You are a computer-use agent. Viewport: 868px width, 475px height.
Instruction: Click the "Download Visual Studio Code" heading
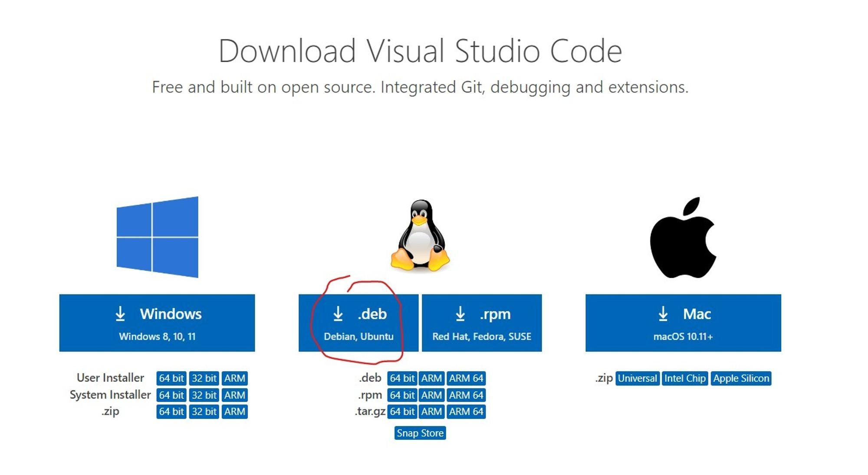420,51
